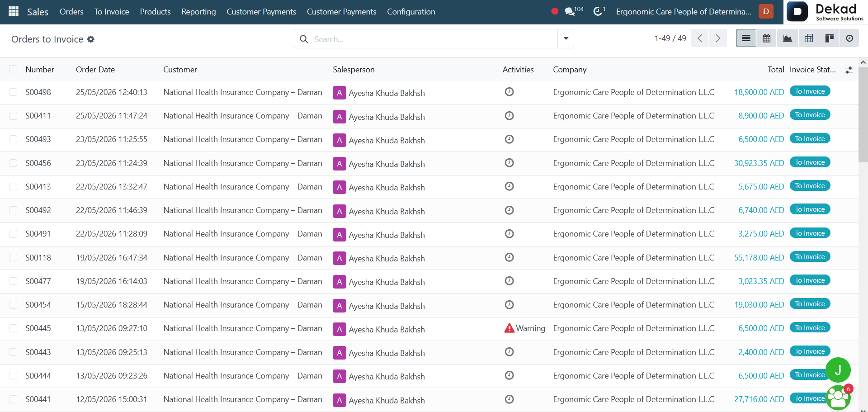Tick the checkbox for order S00413

point(13,187)
